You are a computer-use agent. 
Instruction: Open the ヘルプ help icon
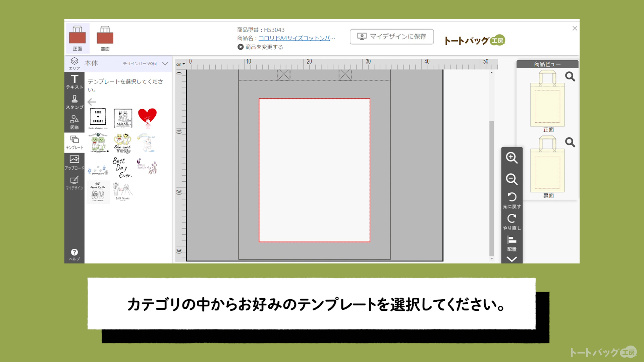tap(74, 254)
